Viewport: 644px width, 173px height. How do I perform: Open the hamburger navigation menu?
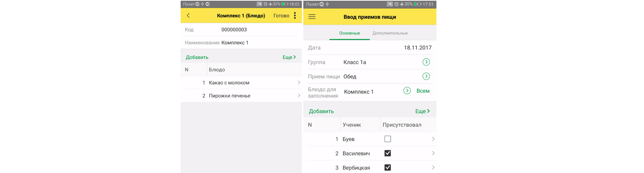312,17
